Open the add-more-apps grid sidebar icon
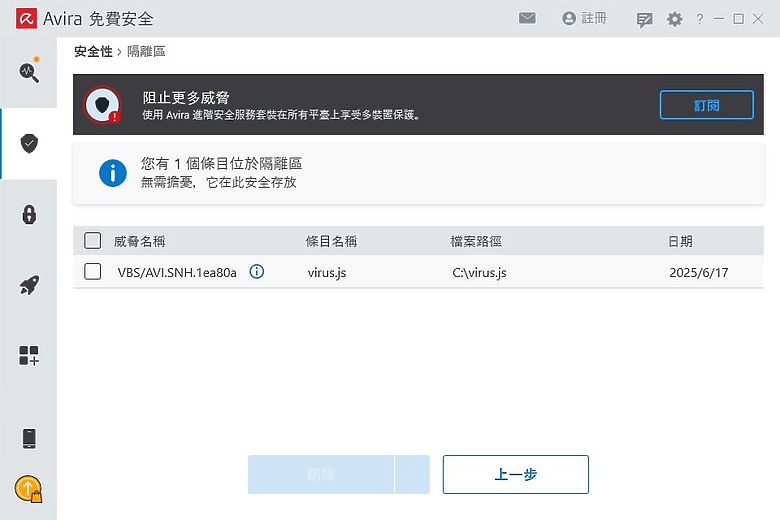The height and width of the screenshot is (520, 780). tap(29, 356)
